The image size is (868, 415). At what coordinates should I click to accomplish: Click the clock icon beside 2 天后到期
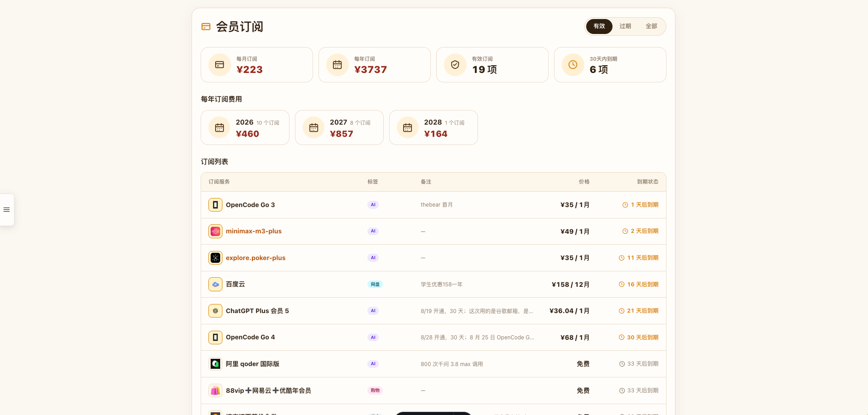[625, 231]
